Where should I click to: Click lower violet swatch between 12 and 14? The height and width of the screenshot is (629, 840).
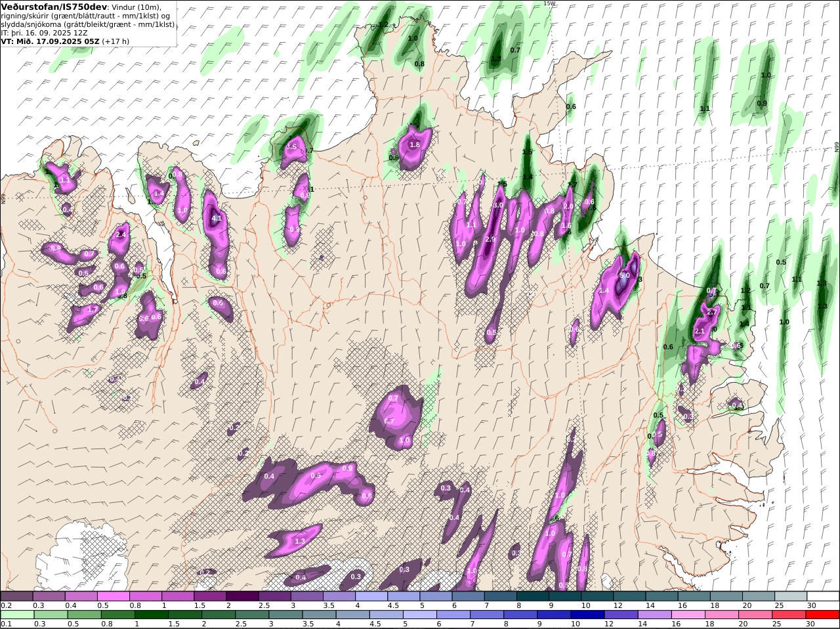(621, 615)
